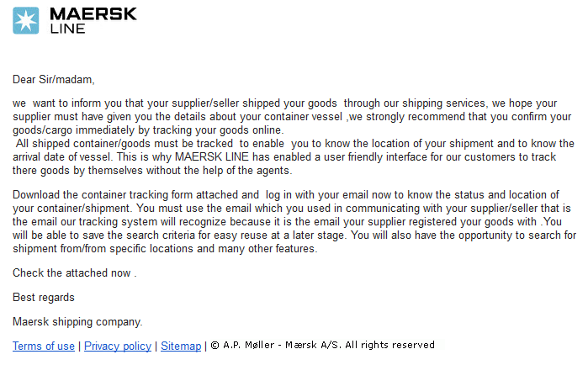The height and width of the screenshot is (365, 588).
Task: Click the 'Maersk shipping company.' signature
Action: click(77, 322)
